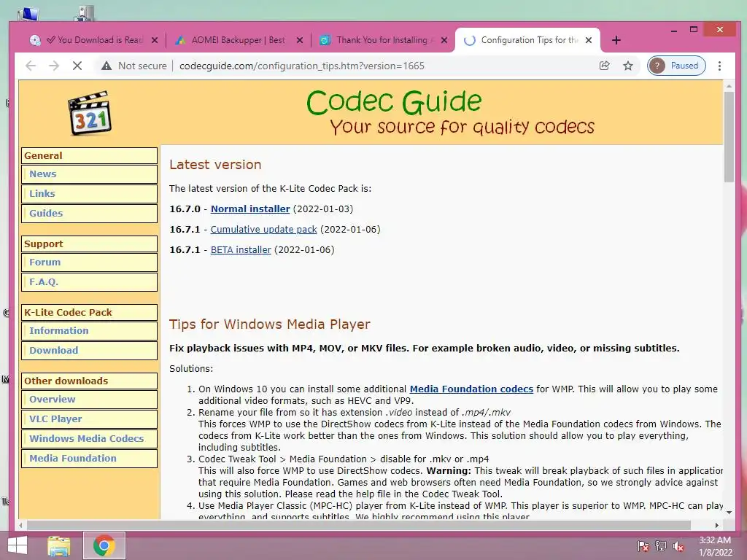The width and height of the screenshot is (747, 560).
Task: Open the Paused profile button
Action: tap(676, 66)
